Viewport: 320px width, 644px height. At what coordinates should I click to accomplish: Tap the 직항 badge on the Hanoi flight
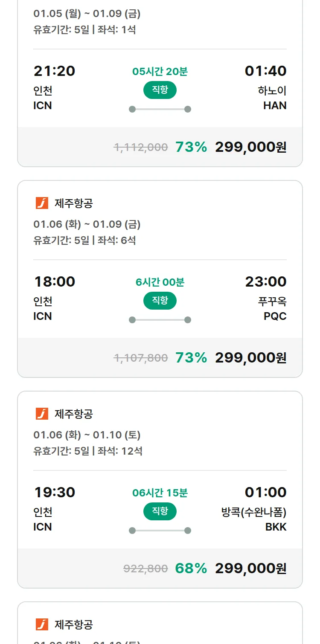click(x=160, y=90)
